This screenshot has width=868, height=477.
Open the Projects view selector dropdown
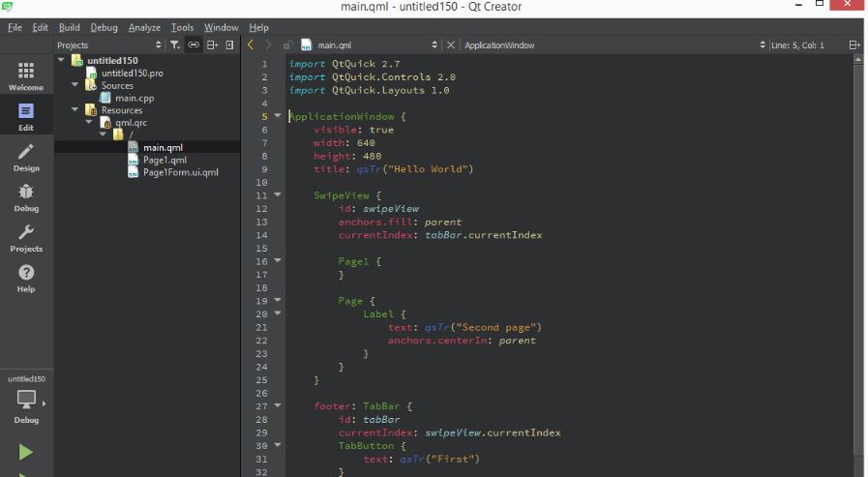[x=109, y=45]
